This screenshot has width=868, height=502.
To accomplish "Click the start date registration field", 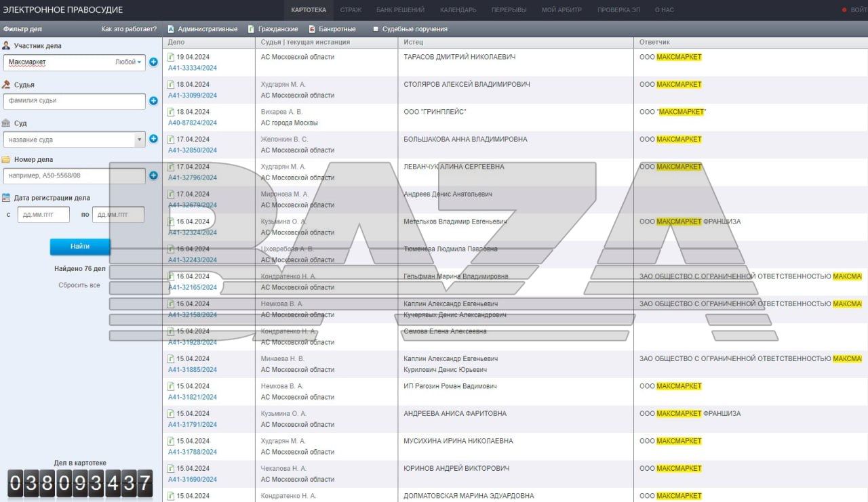I will [x=43, y=215].
